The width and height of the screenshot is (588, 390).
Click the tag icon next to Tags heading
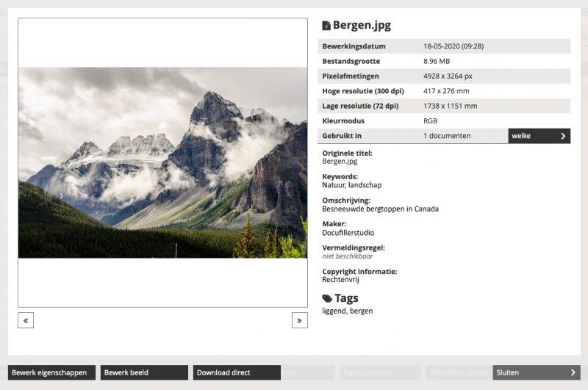tap(327, 299)
